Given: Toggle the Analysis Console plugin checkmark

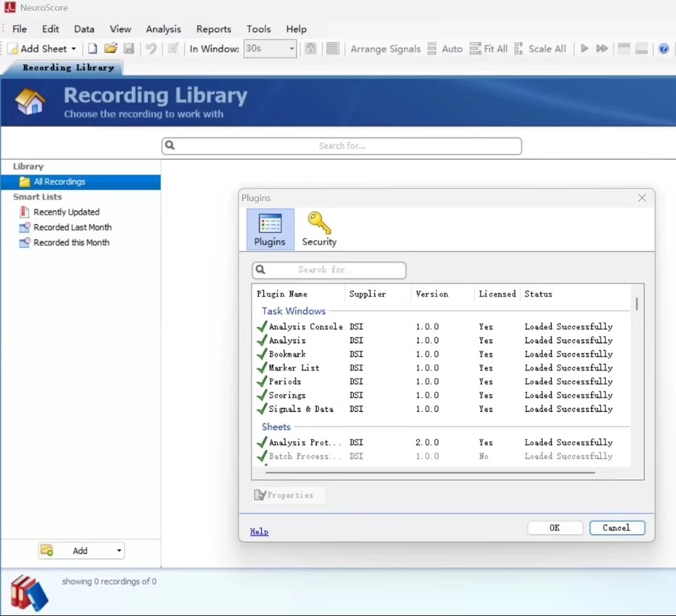Looking at the screenshot, I should pos(262,327).
